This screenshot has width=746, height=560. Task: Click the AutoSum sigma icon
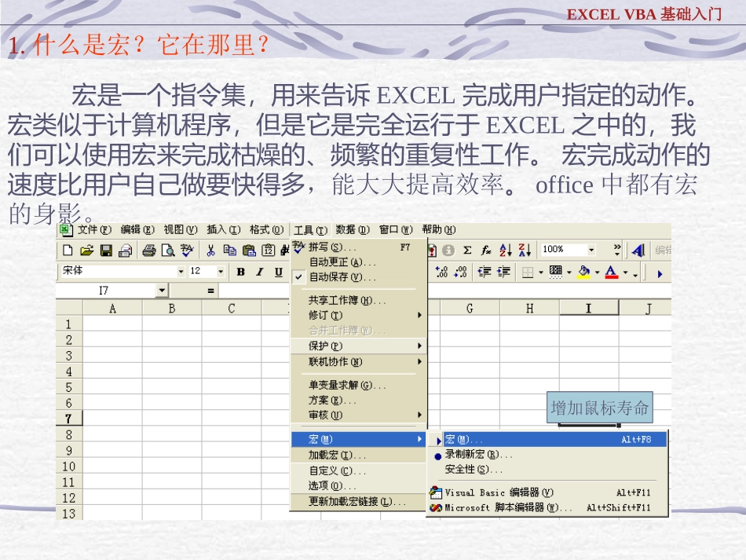coord(467,250)
